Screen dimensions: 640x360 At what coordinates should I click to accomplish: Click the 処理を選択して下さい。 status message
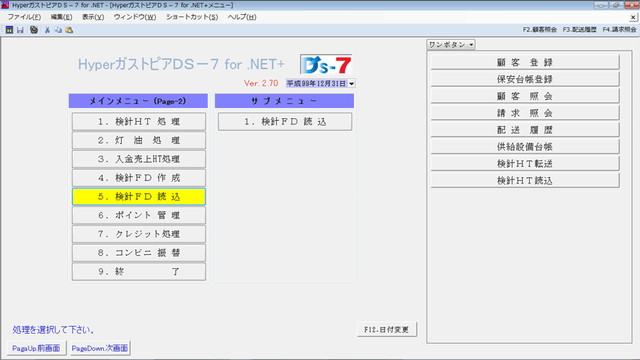[x=54, y=330]
